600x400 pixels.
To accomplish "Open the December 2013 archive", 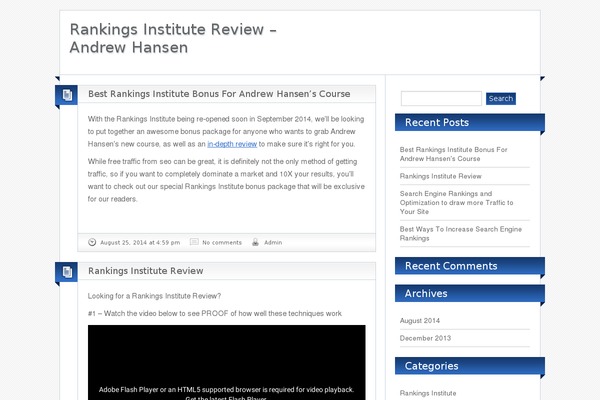I will click(x=425, y=338).
